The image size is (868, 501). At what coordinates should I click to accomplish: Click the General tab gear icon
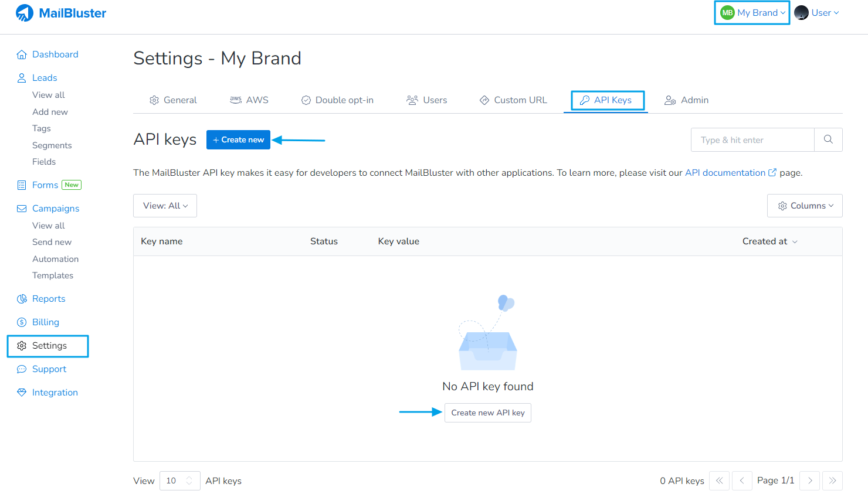point(154,100)
